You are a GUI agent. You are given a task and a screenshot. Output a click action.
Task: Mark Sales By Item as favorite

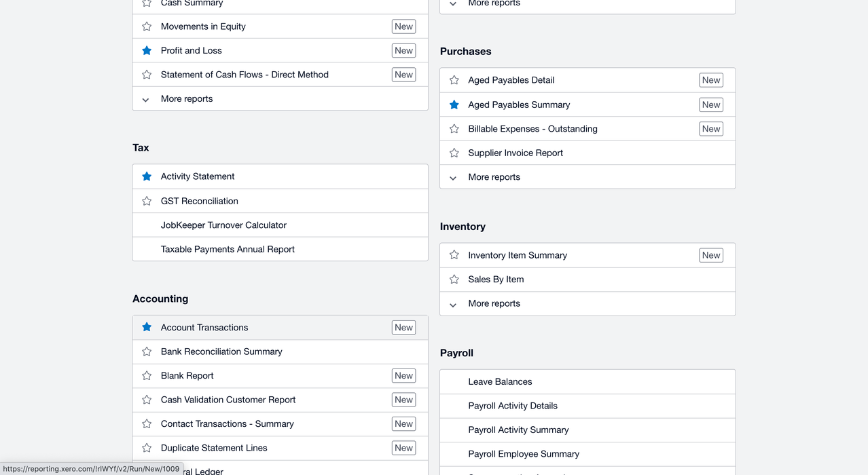click(454, 280)
